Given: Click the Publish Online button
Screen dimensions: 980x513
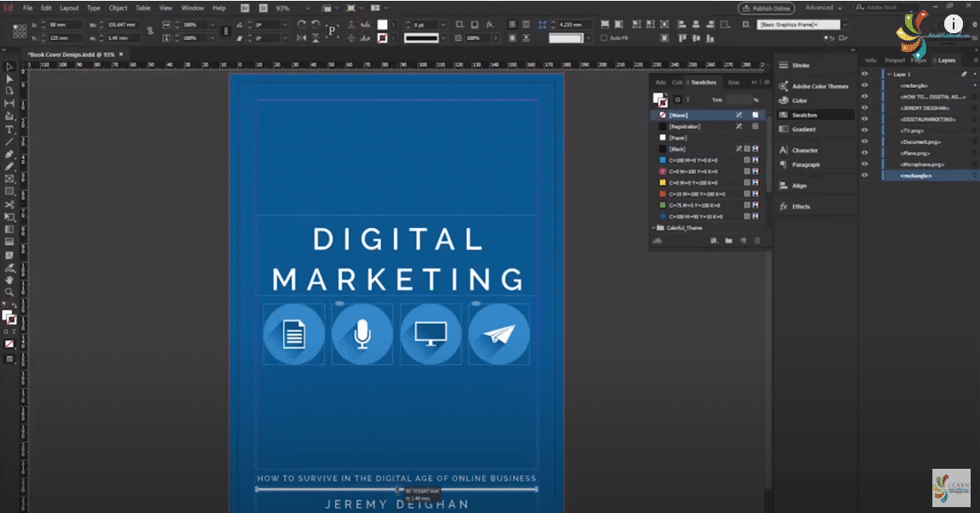Looking at the screenshot, I should (x=766, y=8).
